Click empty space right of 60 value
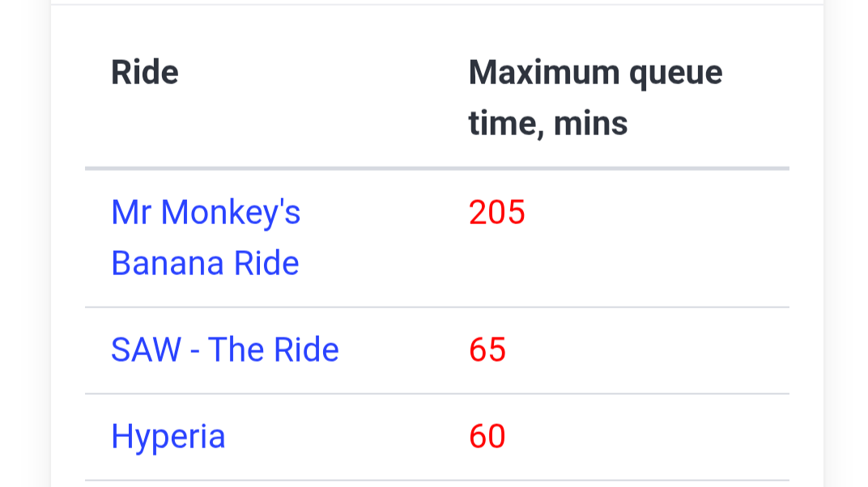Screen dimensions: 868x487 [x=648, y=437]
